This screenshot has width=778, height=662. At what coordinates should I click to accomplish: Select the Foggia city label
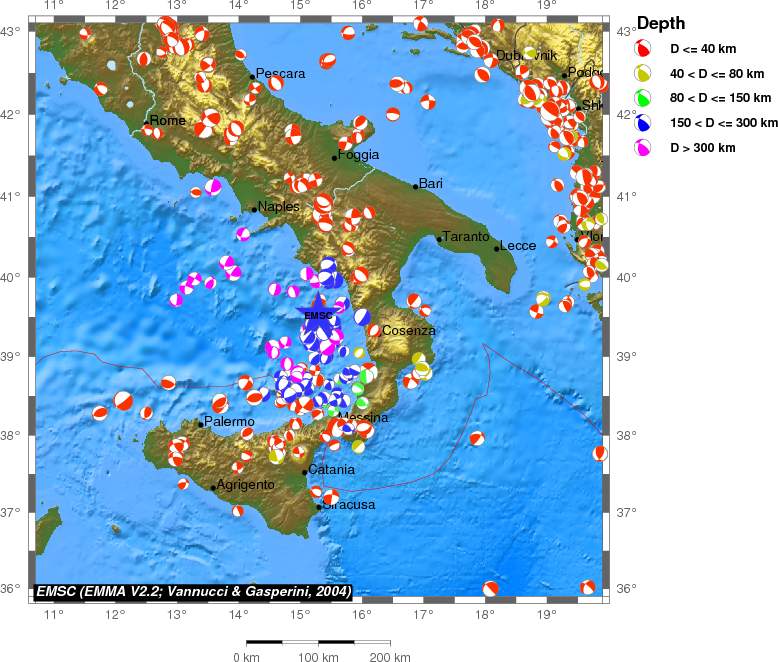359,155
